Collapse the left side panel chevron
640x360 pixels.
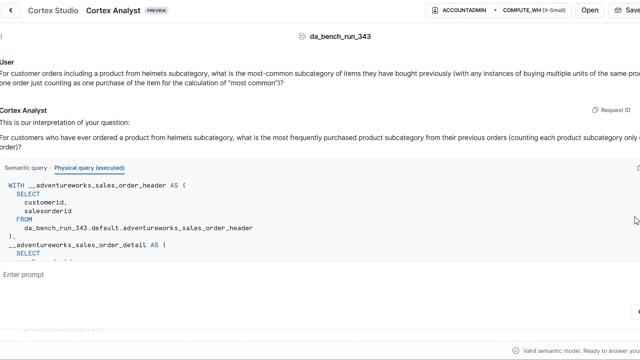coord(1,36)
